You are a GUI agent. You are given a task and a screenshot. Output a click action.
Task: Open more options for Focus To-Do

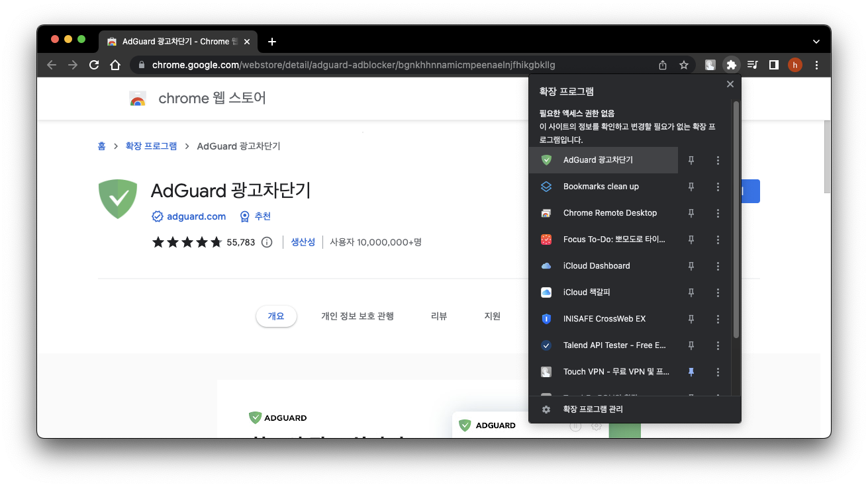tap(718, 240)
